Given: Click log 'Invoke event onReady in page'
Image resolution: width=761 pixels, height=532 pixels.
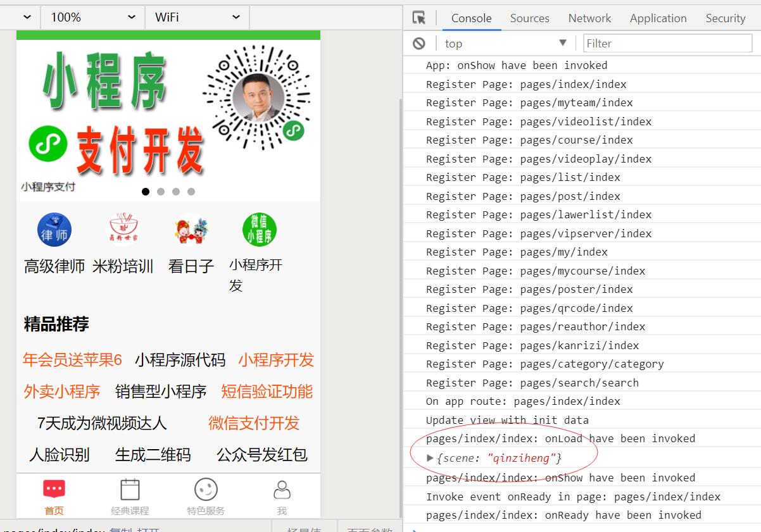Looking at the screenshot, I should (x=573, y=497).
